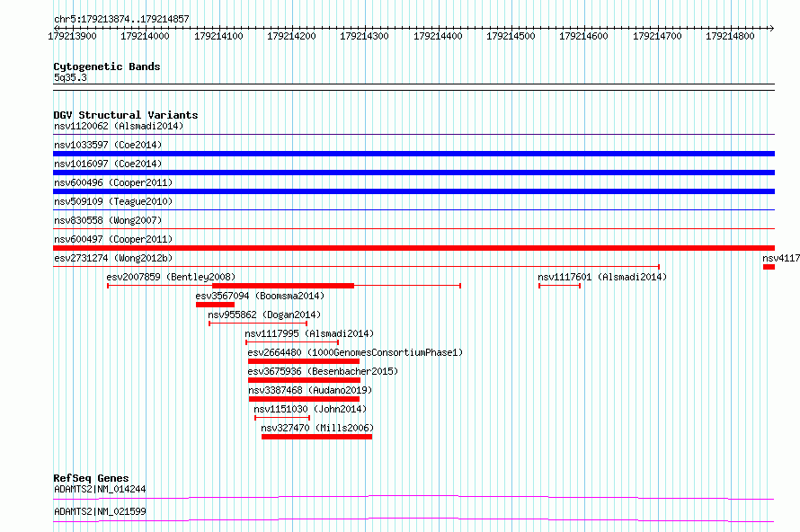Click ruler position 179214800
Viewport: 800px width, 532px height.
pyautogui.click(x=730, y=36)
